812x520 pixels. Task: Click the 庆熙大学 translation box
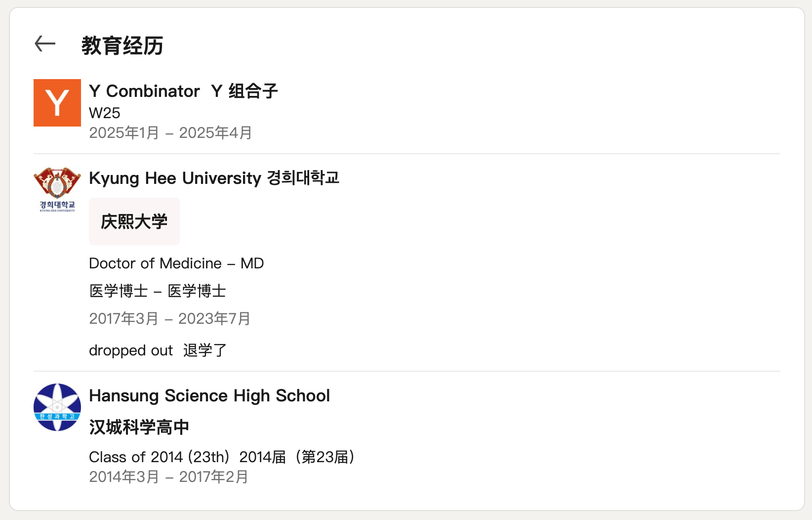(x=134, y=221)
